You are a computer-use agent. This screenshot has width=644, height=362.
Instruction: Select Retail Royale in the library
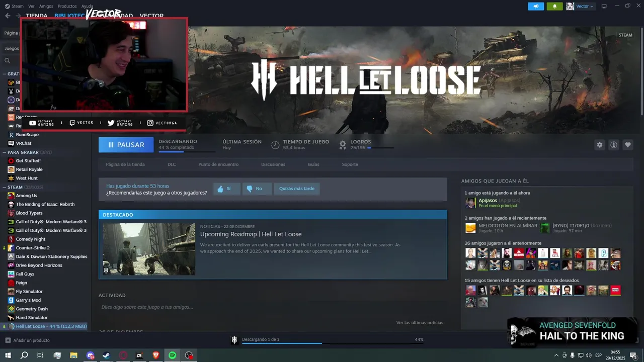click(29, 169)
